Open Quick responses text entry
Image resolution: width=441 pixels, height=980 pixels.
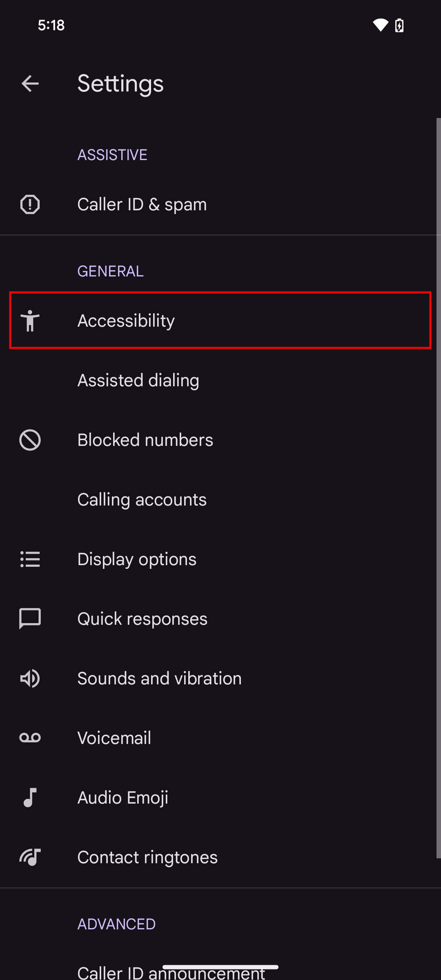click(x=142, y=619)
